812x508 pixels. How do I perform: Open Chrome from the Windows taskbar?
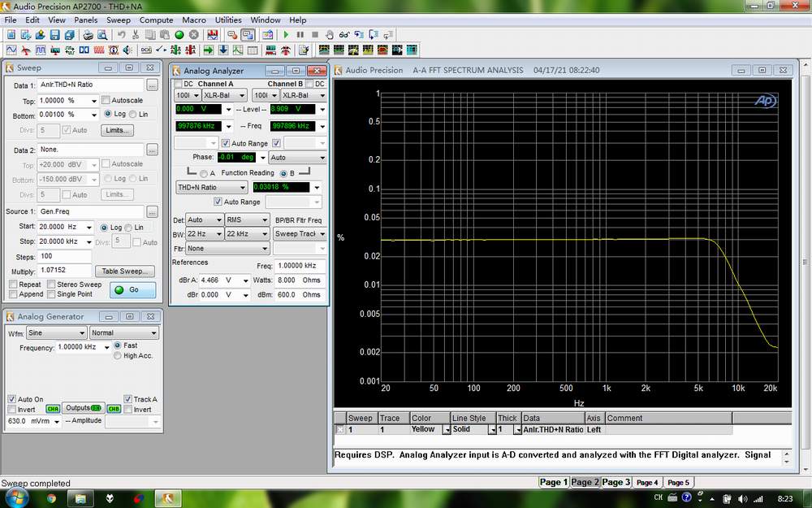[x=51, y=497]
